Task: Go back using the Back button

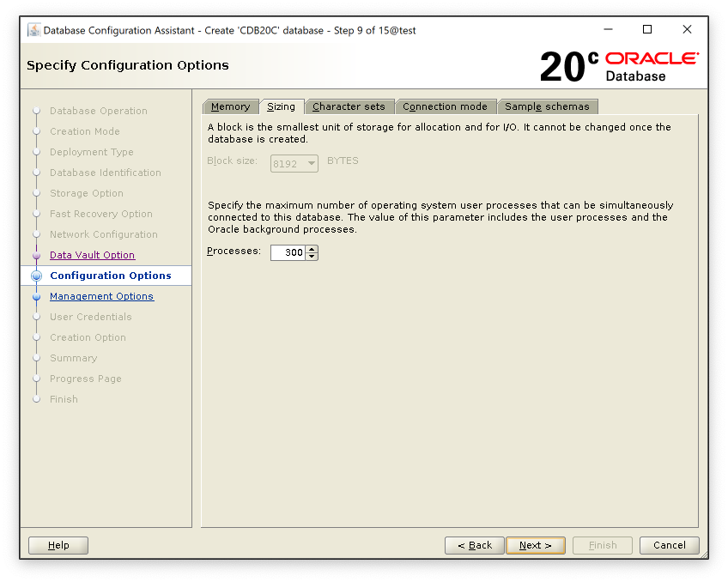Action: click(475, 545)
